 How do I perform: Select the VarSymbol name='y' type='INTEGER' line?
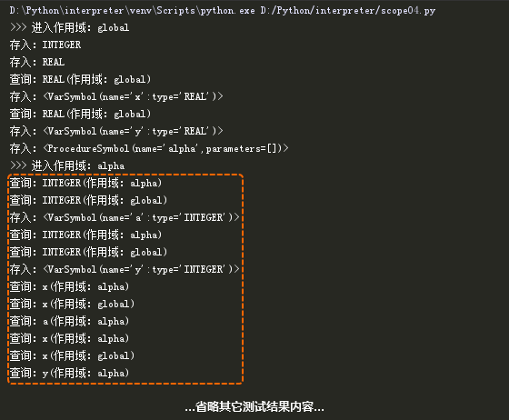125,269
